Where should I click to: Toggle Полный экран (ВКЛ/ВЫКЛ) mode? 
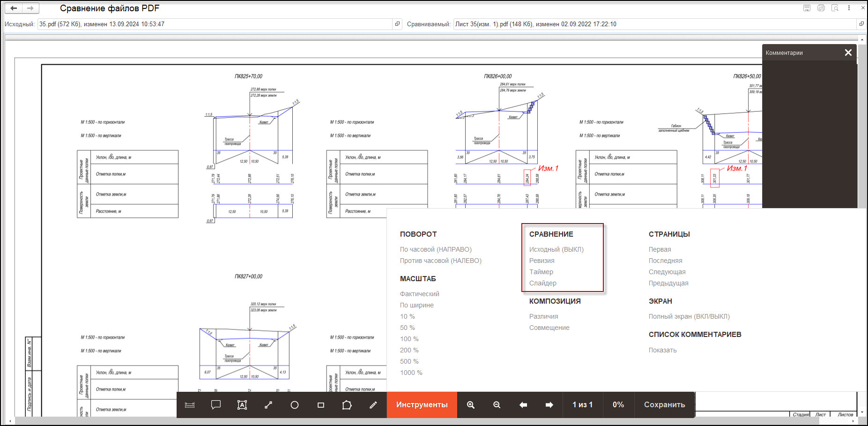(689, 316)
